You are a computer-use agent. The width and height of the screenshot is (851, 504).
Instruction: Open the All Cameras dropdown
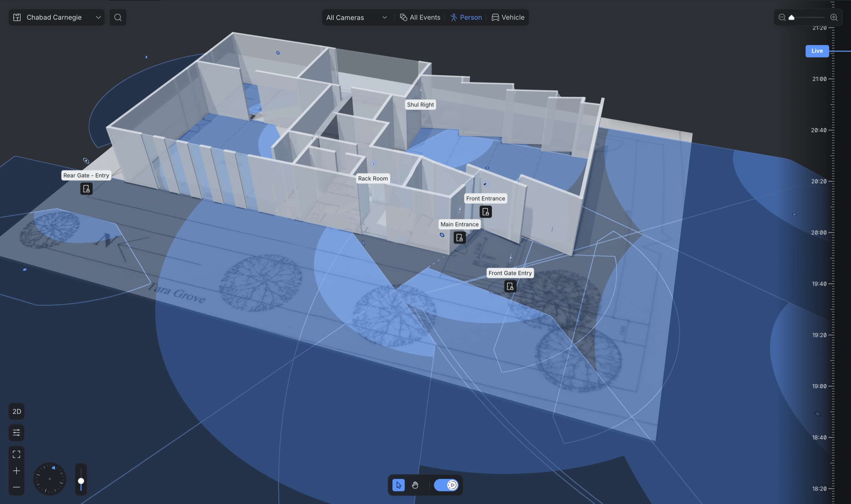point(356,17)
